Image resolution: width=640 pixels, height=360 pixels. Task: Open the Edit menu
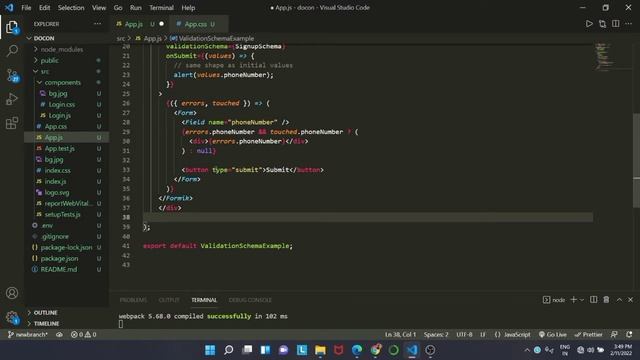coord(44,8)
